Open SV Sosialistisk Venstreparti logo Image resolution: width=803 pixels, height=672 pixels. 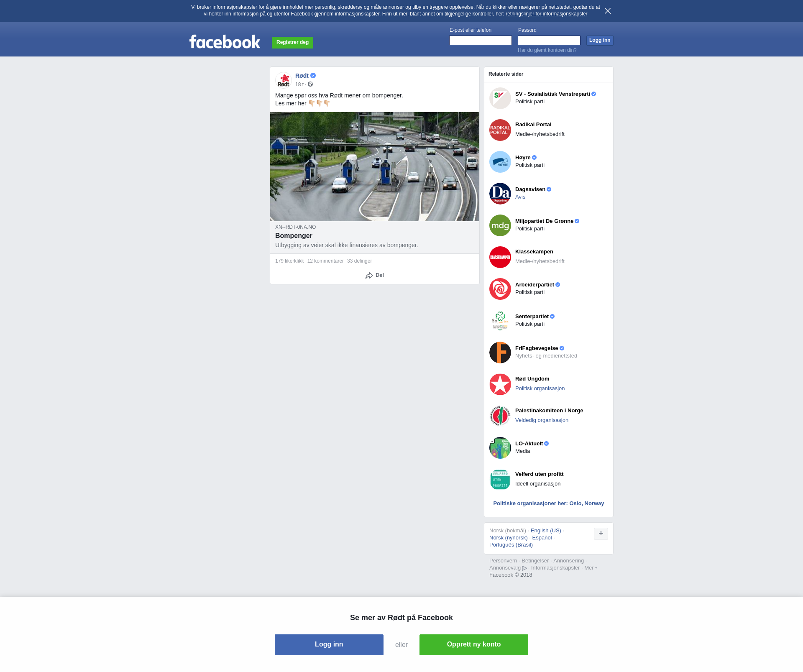pyautogui.click(x=500, y=98)
